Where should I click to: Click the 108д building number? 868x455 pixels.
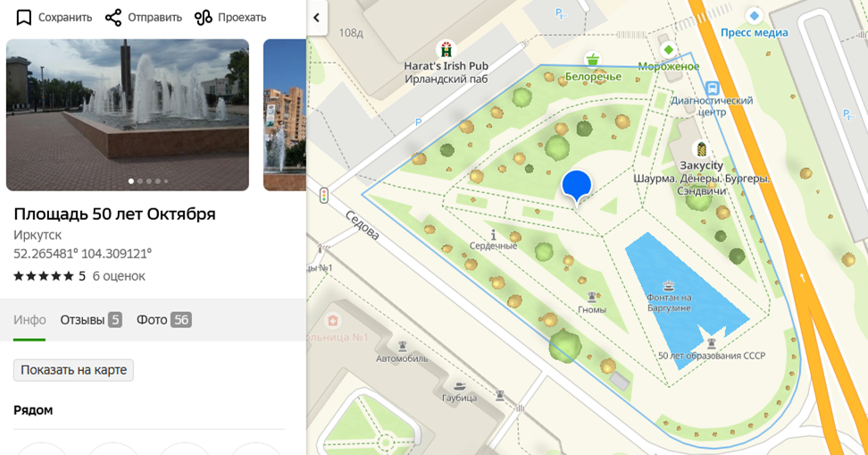(x=351, y=33)
